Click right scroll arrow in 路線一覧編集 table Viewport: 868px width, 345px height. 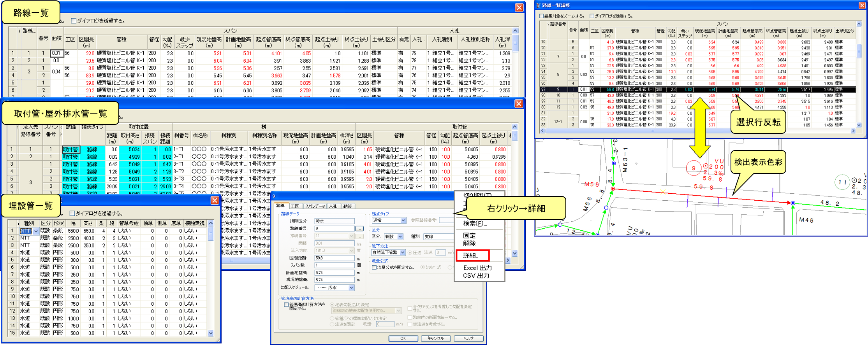click(x=853, y=131)
